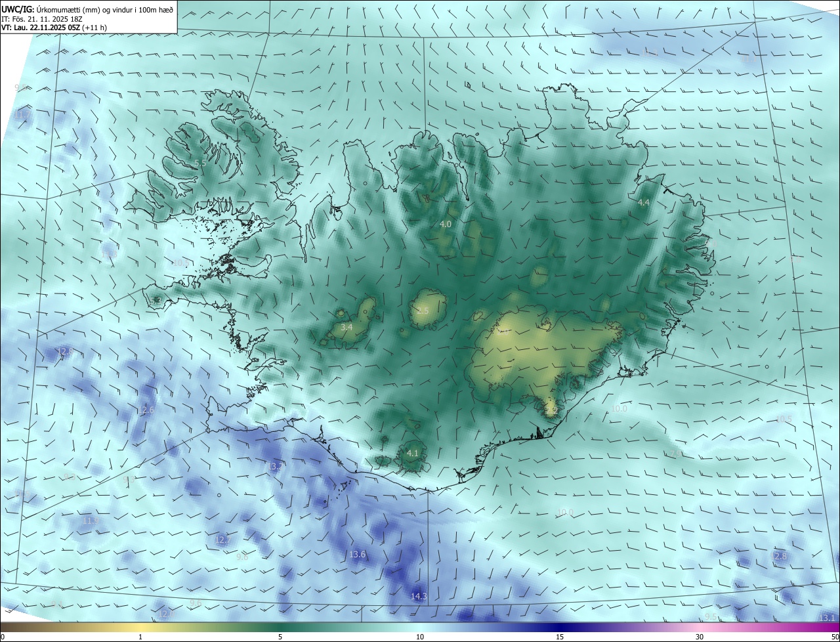Click the 14.3 value label over the sea
The image size is (840, 642).
coord(419,597)
